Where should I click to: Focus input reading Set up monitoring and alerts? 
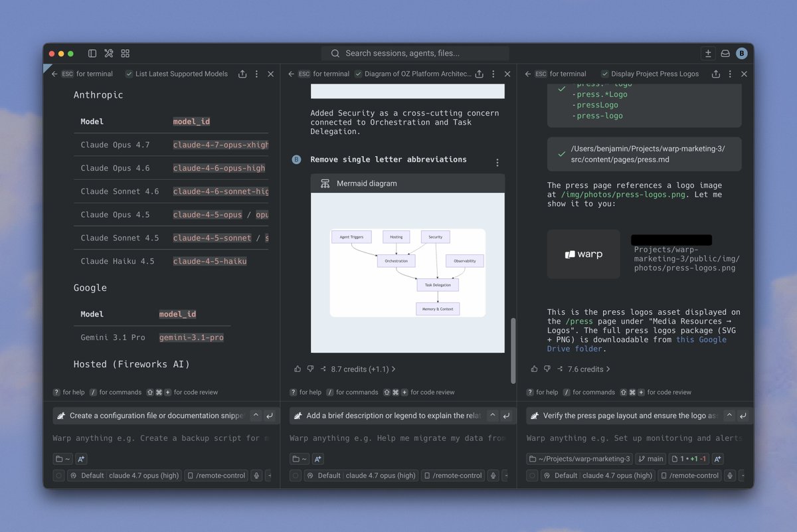coord(635,438)
